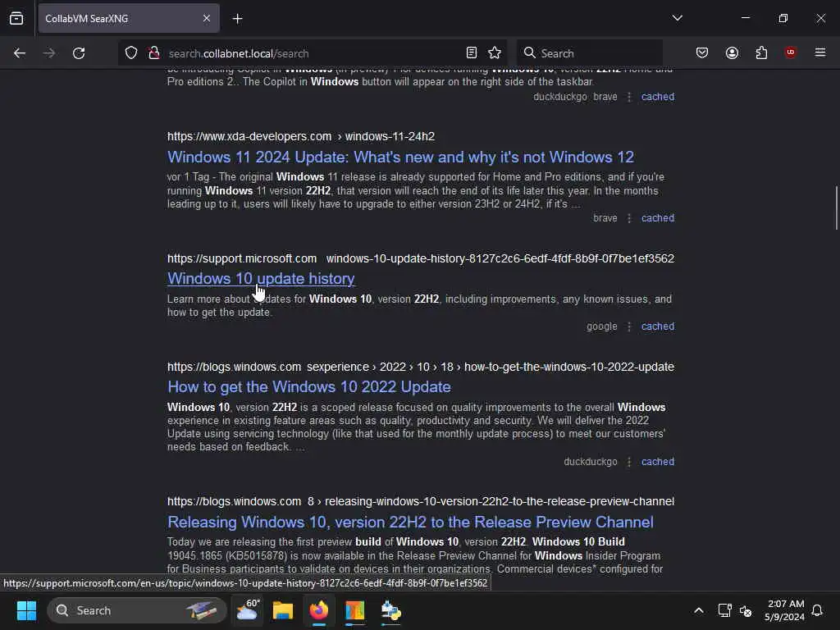
Task: Open tracking protection shield panel
Action: pos(131,53)
